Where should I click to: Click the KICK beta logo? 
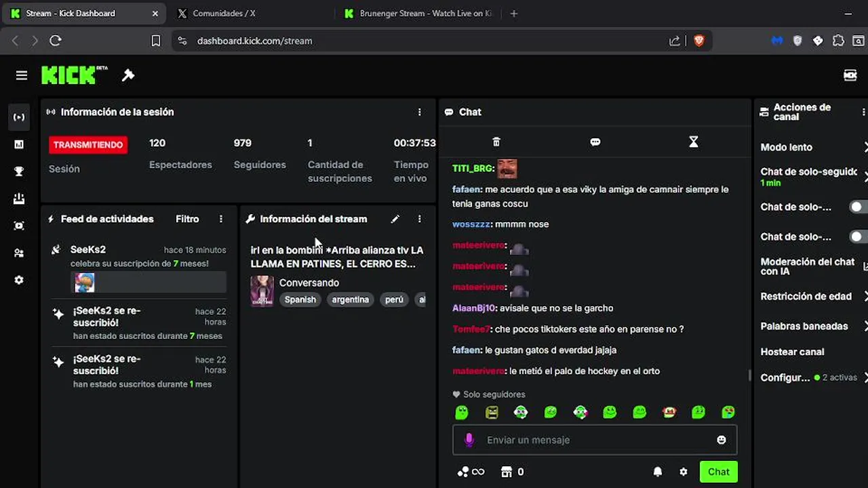coord(74,75)
